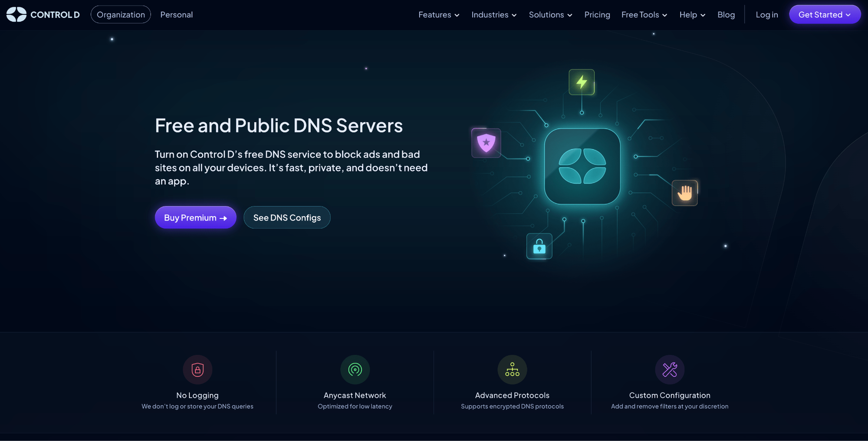Click the No Logging shield icon
Image resolution: width=868 pixels, height=441 pixels.
197,370
